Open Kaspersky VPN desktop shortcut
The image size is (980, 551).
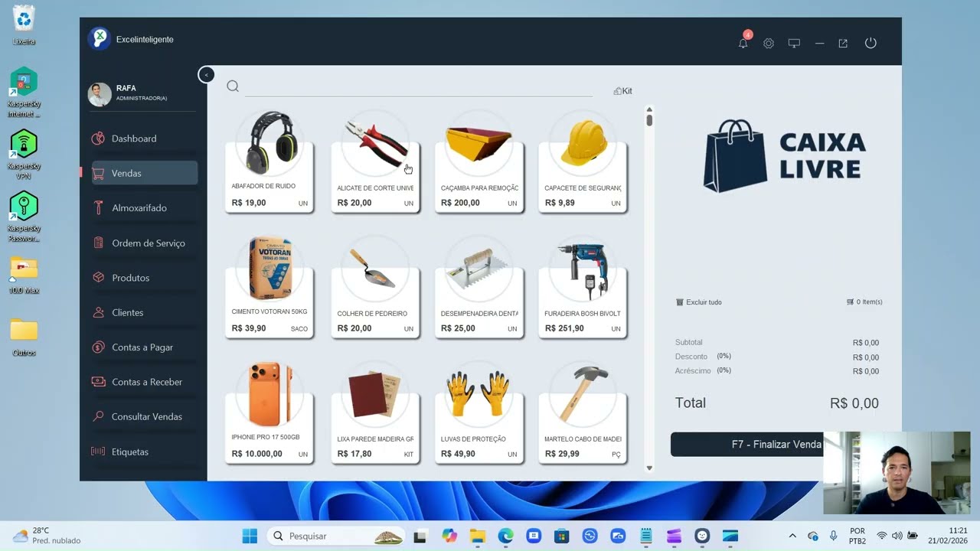click(x=24, y=155)
